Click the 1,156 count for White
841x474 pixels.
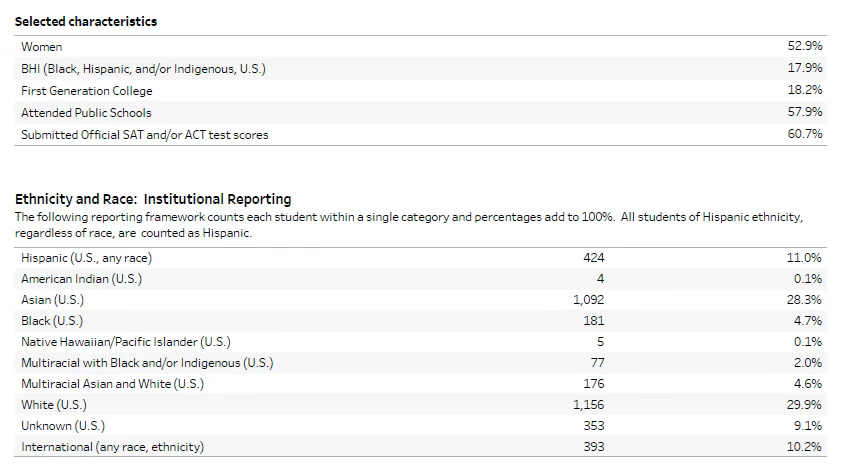[588, 405]
